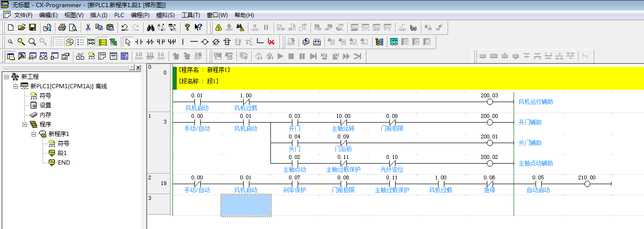Toggle the grid display button

[x=58, y=42]
